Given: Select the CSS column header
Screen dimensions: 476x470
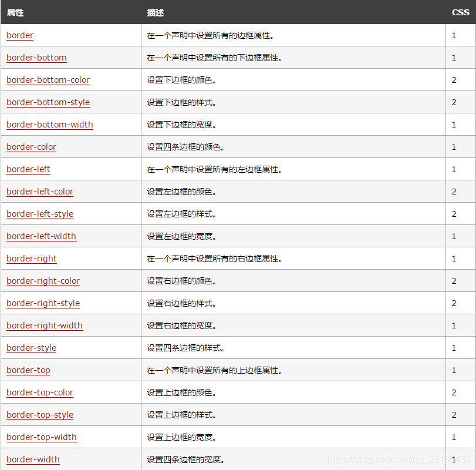Looking at the screenshot, I should tap(461, 12).
